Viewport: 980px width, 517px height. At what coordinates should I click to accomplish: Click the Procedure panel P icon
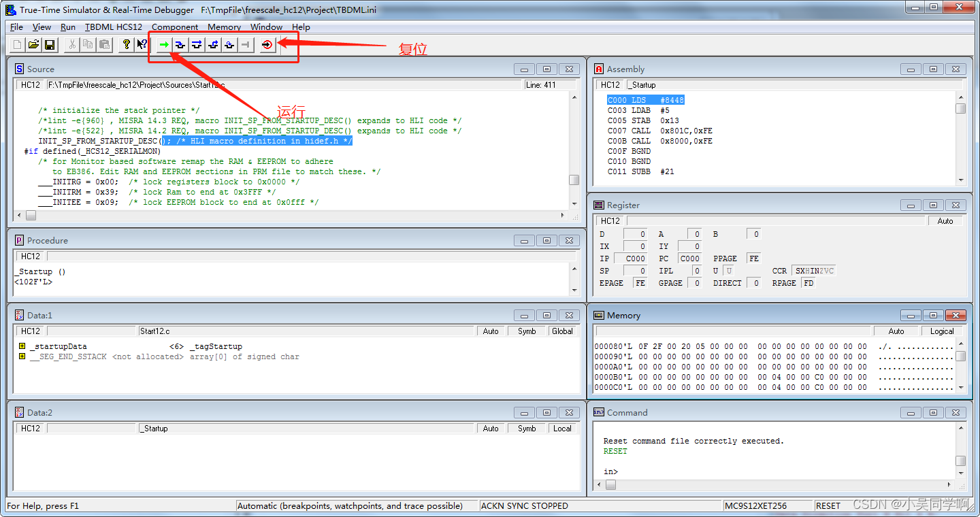(19, 240)
